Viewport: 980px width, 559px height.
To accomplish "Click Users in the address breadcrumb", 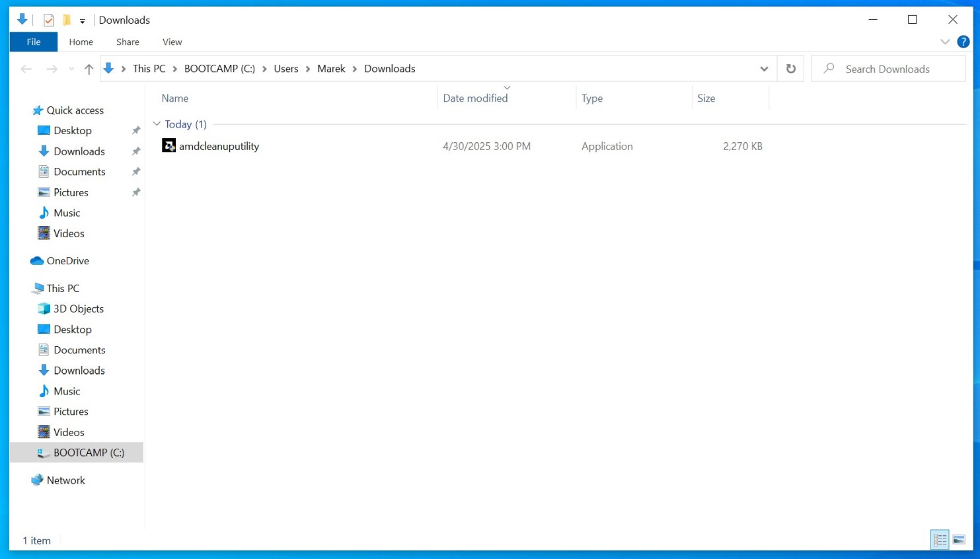I will pyautogui.click(x=286, y=69).
